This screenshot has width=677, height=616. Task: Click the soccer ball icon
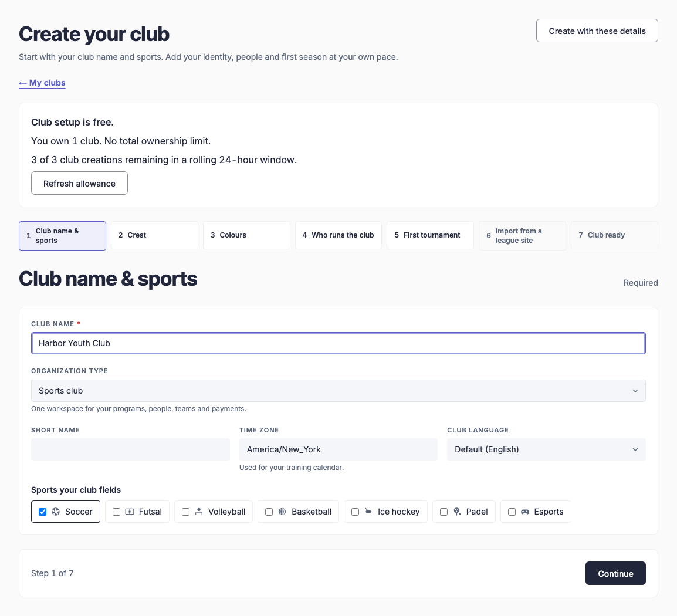click(x=56, y=512)
